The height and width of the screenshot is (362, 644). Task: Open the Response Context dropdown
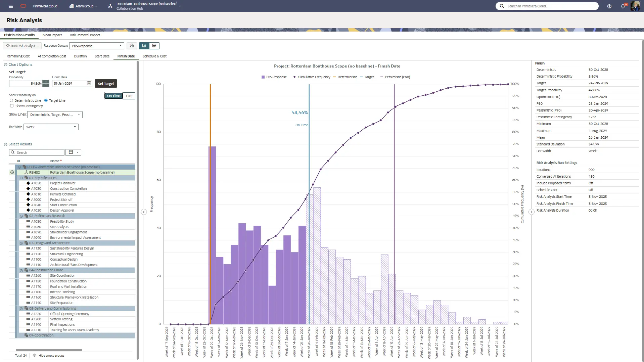tap(97, 46)
